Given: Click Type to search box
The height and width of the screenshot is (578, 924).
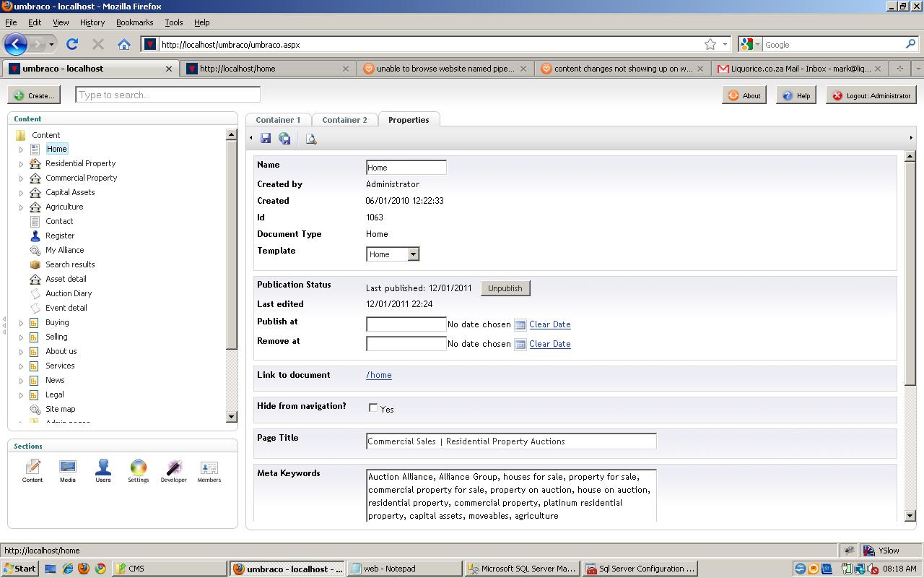Looking at the screenshot, I should [167, 95].
